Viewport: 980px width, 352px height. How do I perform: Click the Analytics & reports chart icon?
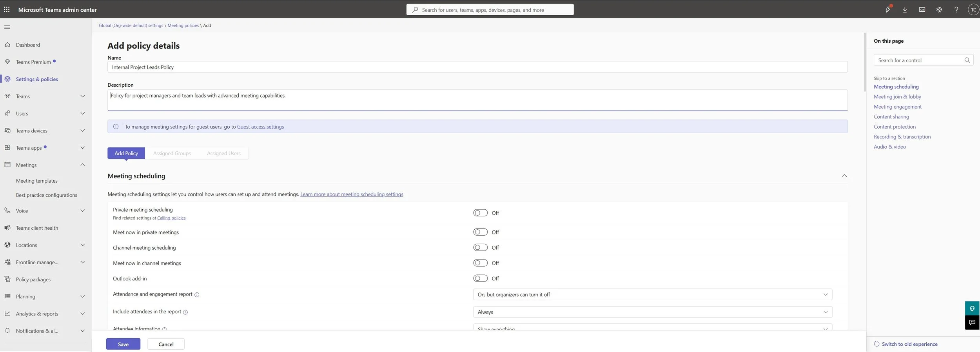pos(7,314)
